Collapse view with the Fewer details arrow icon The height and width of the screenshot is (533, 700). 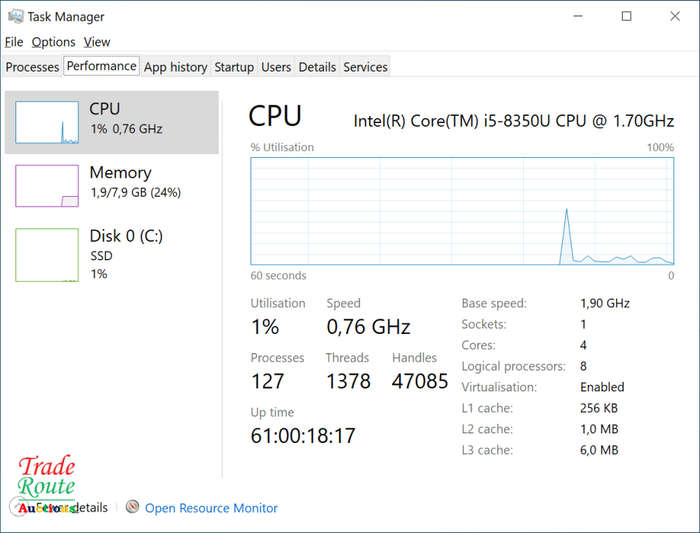click(18, 508)
